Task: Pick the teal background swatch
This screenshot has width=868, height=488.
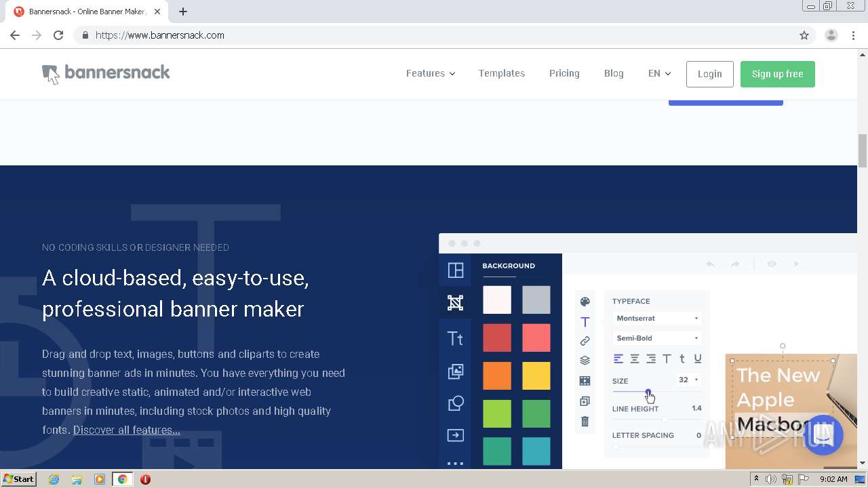Action: [497, 451]
